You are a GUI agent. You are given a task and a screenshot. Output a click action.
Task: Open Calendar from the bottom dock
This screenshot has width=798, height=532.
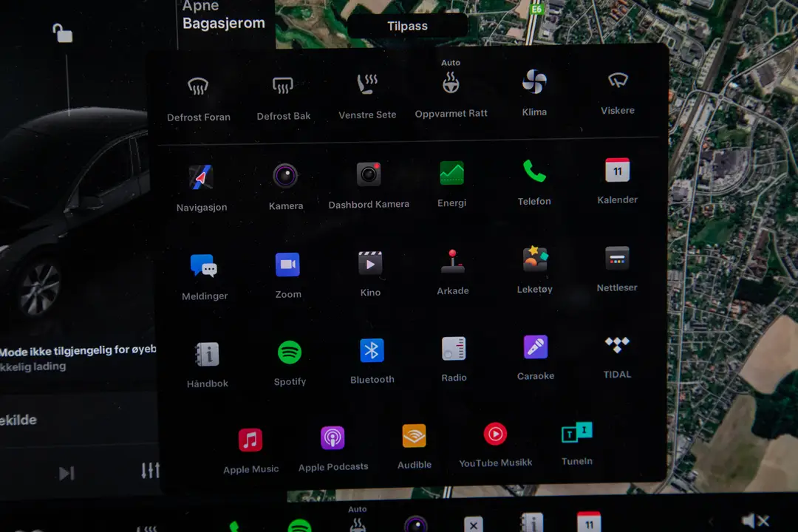[589, 522]
